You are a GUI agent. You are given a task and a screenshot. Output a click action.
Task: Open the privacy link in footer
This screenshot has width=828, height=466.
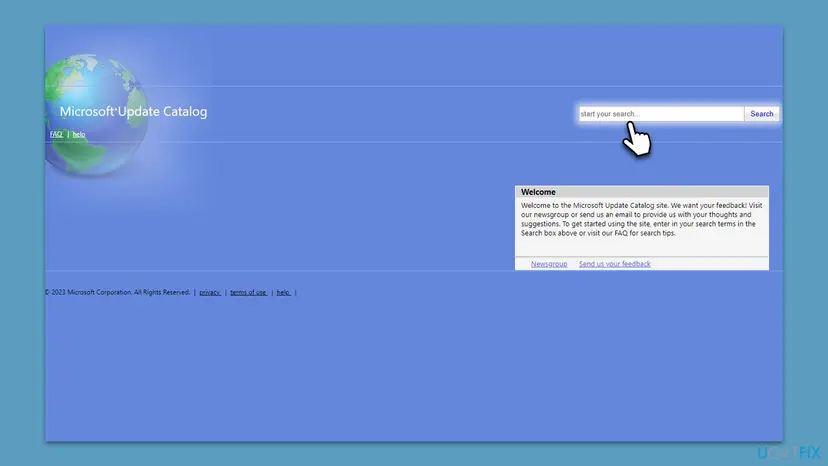click(210, 292)
